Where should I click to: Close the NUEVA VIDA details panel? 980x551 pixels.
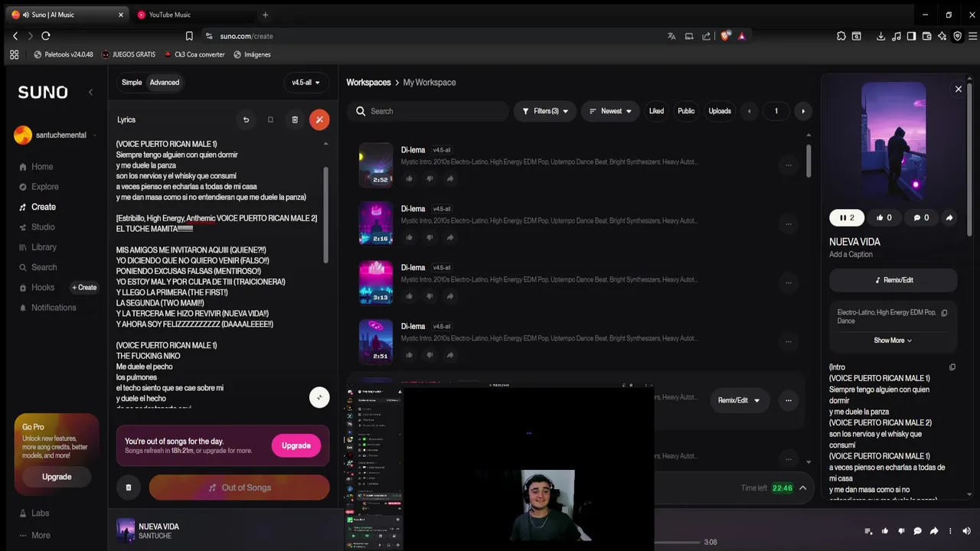point(958,90)
